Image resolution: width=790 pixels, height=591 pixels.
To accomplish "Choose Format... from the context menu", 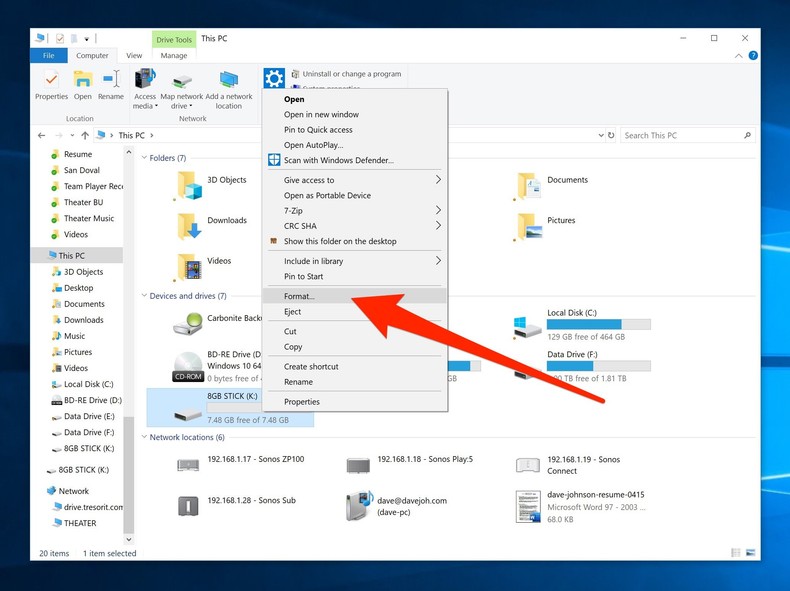I will click(299, 296).
